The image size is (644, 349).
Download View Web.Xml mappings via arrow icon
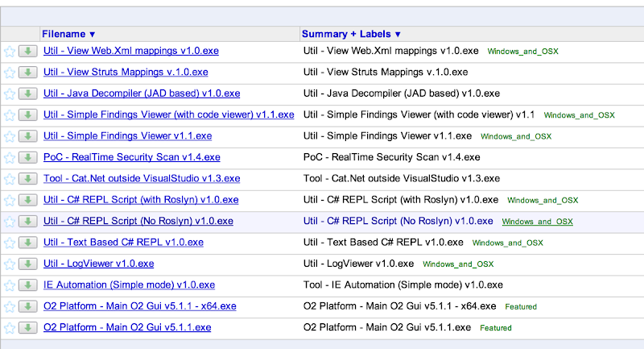click(28, 51)
